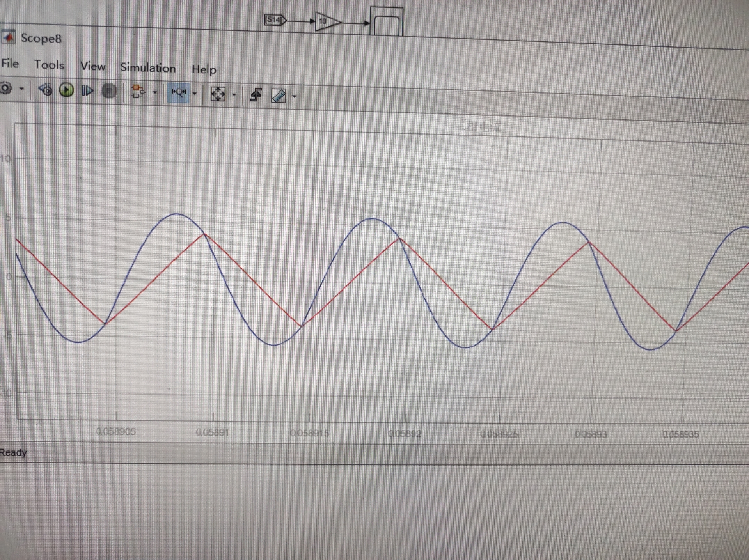
Task: Click the Scale Axes Limits icon
Action: click(218, 94)
